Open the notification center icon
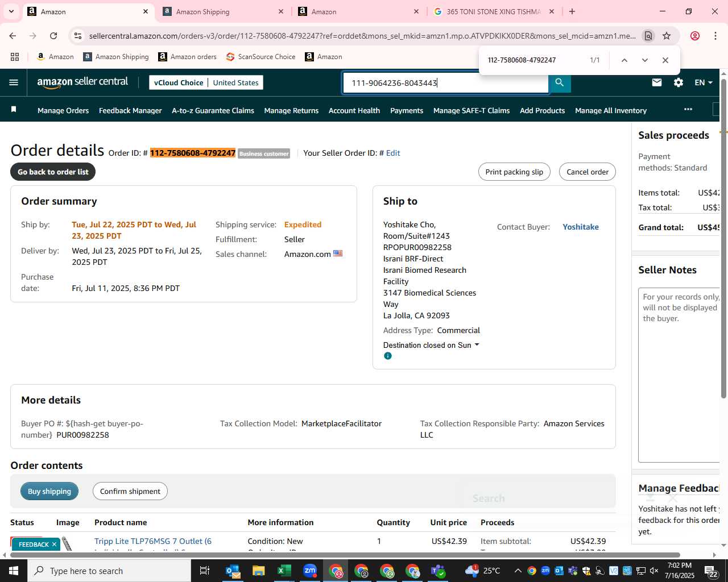The width and height of the screenshot is (728, 582). [x=712, y=571]
